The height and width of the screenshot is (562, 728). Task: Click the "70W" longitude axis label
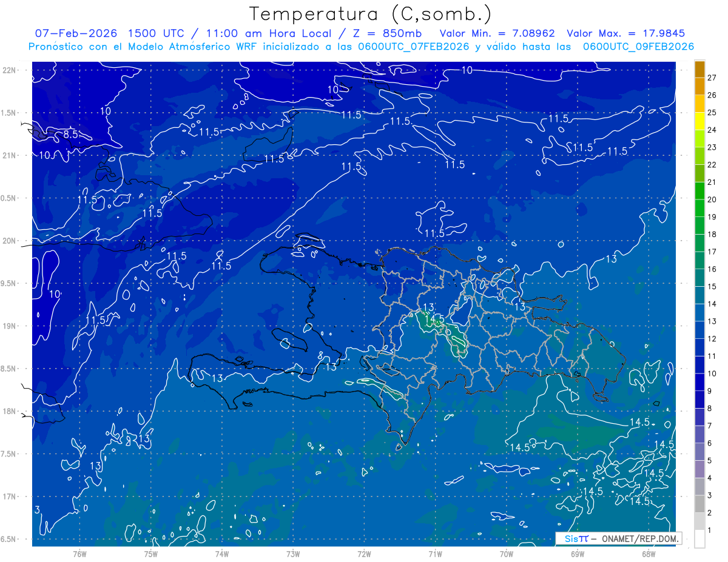point(507,554)
